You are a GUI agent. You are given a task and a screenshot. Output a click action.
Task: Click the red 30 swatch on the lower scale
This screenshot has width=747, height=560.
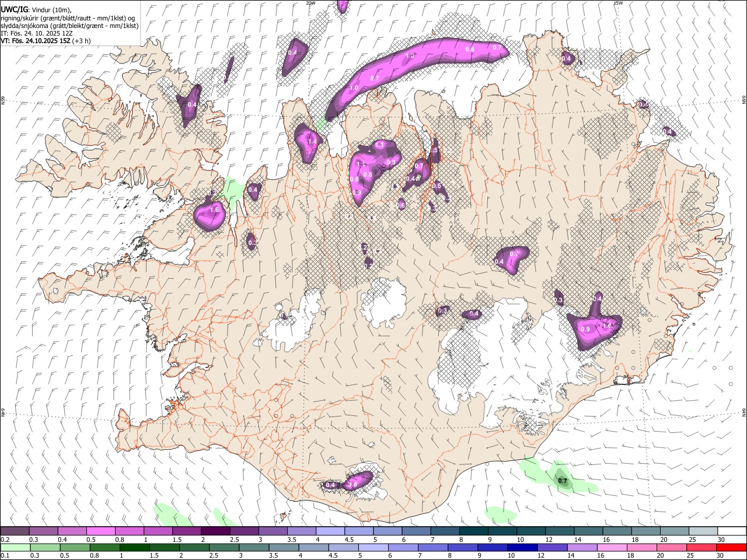point(731,547)
